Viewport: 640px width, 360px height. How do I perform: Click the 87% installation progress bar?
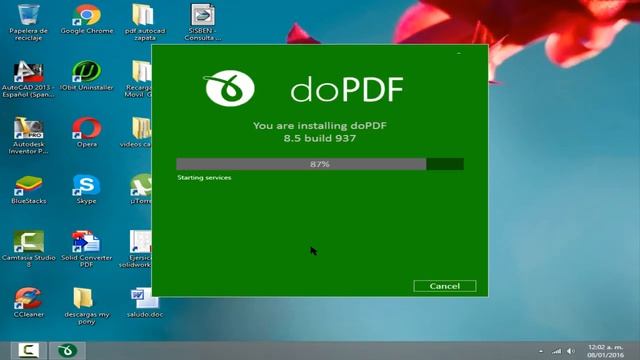pyautogui.click(x=320, y=164)
